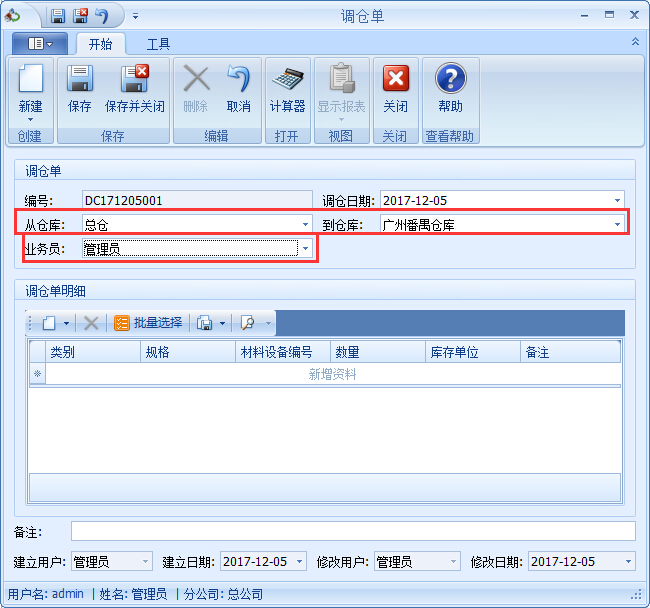
Task: Expand the 从仓库 (From warehouse) dropdown
Action: [x=305, y=225]
